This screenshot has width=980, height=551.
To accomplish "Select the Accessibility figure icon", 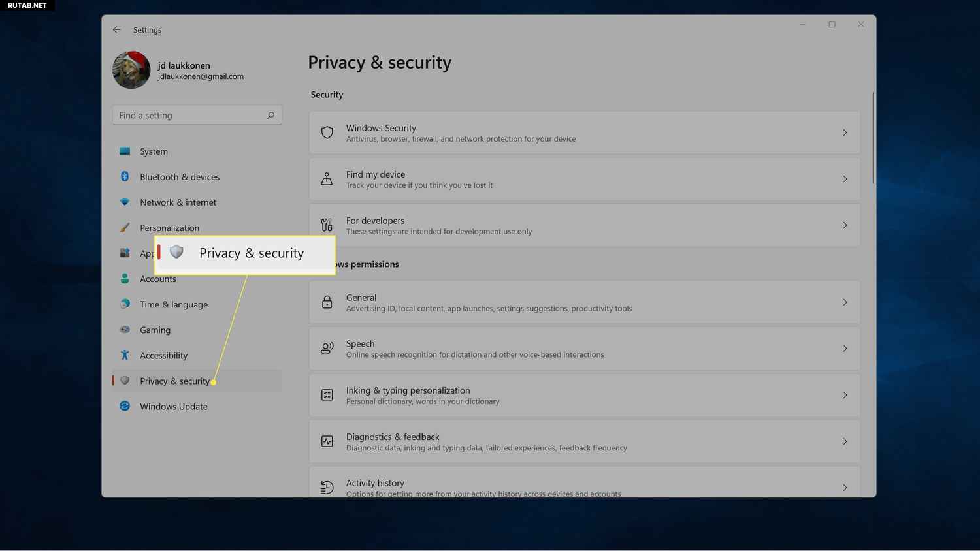I will [x=125, y=355].
